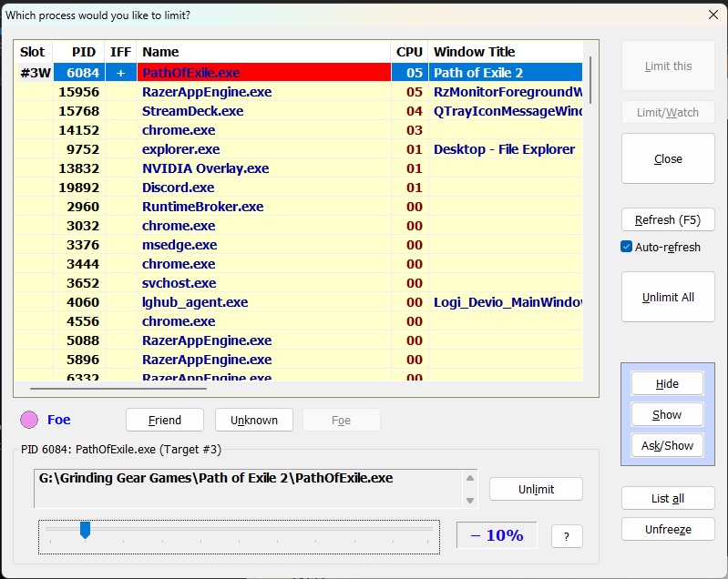Click CPU value 04 for StreamDeck.exe
This screenshot has height=579, width=728.
[410, 111]
